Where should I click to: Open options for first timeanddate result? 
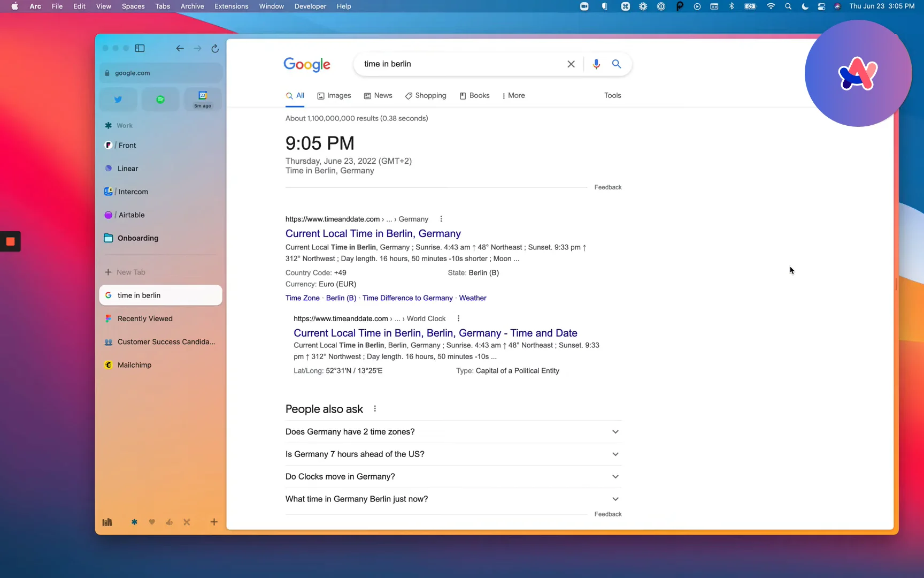pos(441,219)
